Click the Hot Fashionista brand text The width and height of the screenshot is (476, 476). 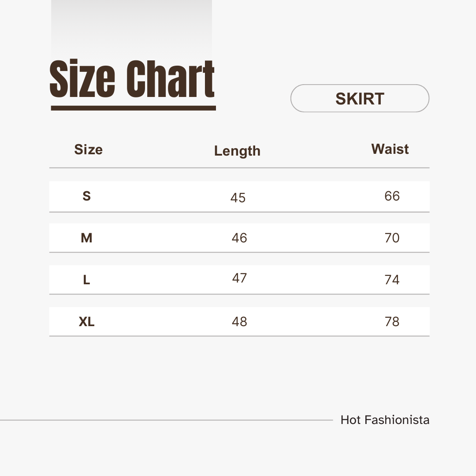(385, 420)
